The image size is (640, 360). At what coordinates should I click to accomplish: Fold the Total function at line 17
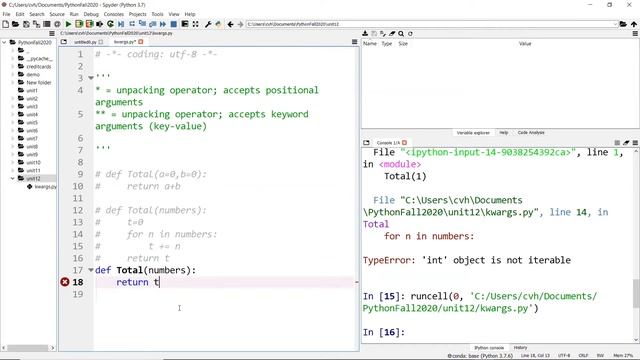[91, 270]
